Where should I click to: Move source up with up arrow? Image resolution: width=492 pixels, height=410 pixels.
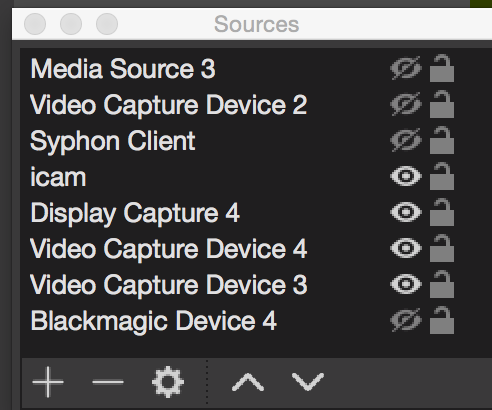click(x=248, y=382)
